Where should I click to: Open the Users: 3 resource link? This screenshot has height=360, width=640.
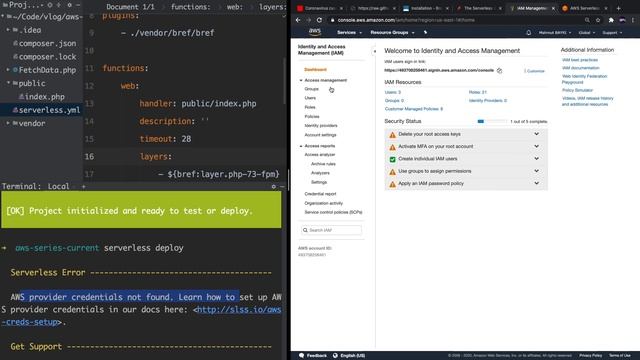click(393, 92)
